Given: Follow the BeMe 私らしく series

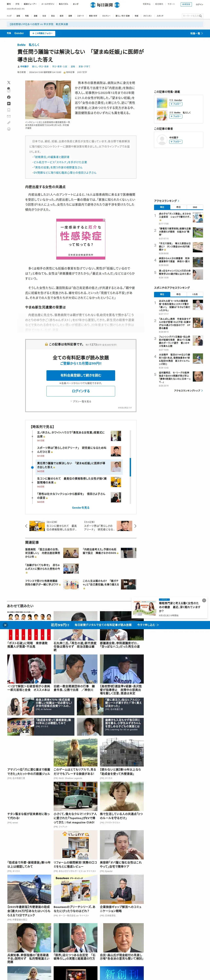Looking at the screenshot, I should [176, 116].
